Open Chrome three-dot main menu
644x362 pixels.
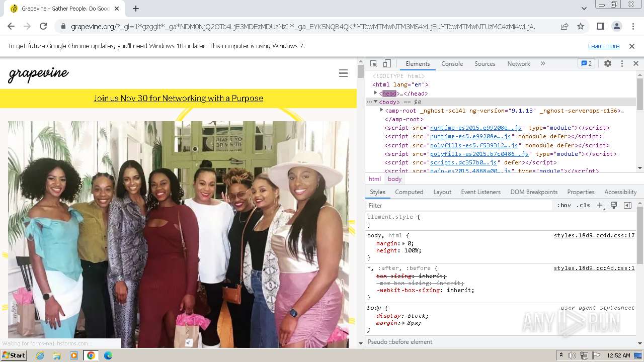click(x=632, y=26)
